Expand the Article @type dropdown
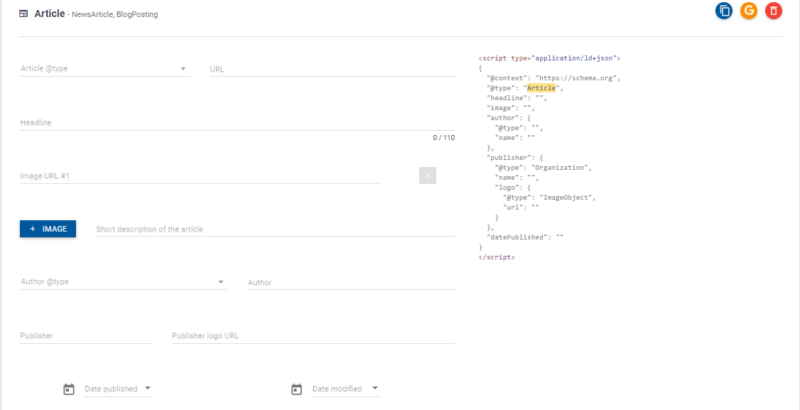Viewport: 800px width, 410px height. [x=184, y=69]
